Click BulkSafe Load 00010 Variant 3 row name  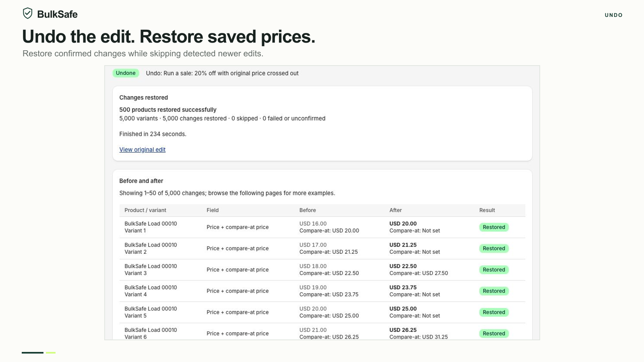[x=151, y=270]
